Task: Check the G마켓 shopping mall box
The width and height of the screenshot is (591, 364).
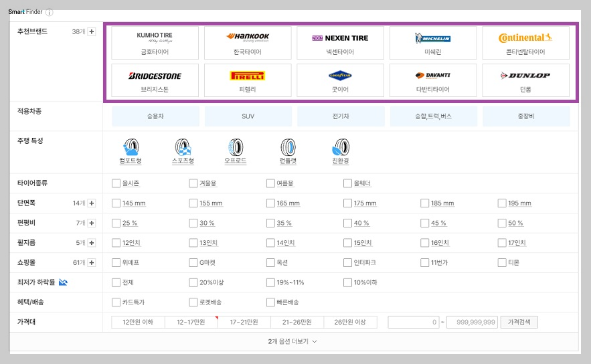Action: click(x=193, y=263)
